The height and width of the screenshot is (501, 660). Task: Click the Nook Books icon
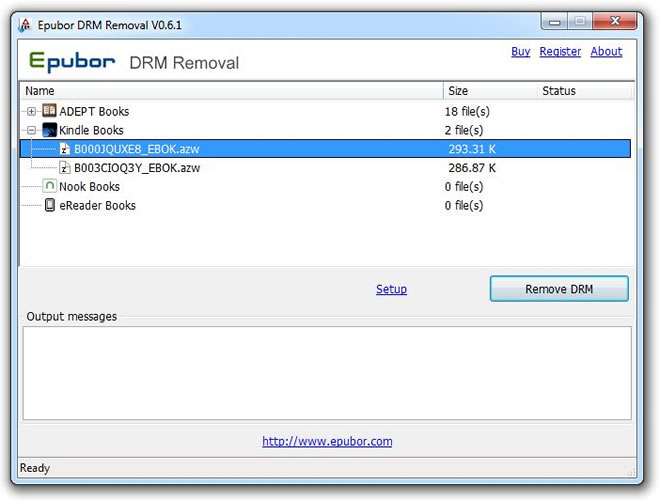pos(49,186)
